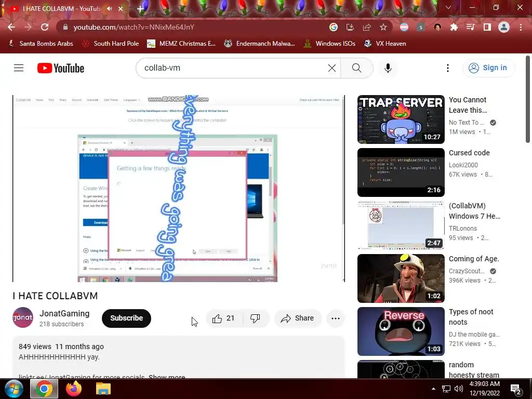Go back with the browser back arrow
532x399 pixels.
tap(11, 27)
